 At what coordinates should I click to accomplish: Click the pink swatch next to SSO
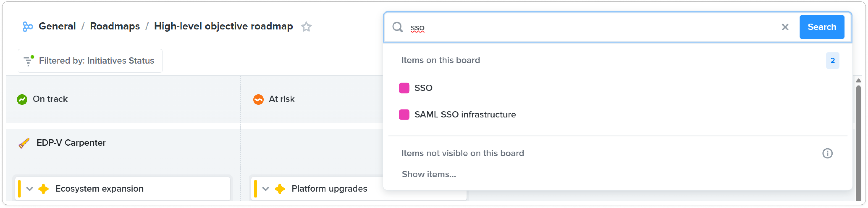tap(404, 88)
